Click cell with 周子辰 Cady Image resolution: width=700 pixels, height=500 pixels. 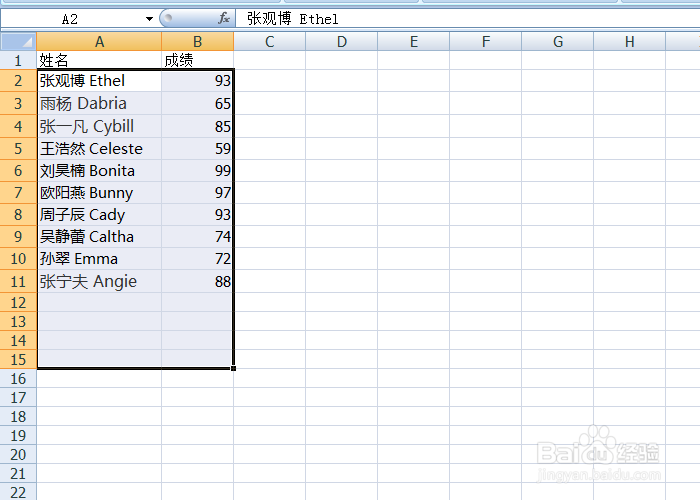[x=99, y=214]
